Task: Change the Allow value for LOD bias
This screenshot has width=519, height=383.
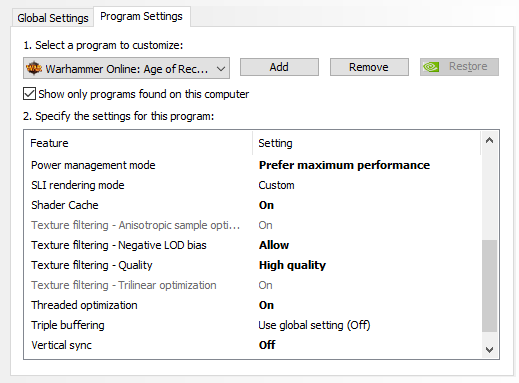Action: tap(274, 245)
